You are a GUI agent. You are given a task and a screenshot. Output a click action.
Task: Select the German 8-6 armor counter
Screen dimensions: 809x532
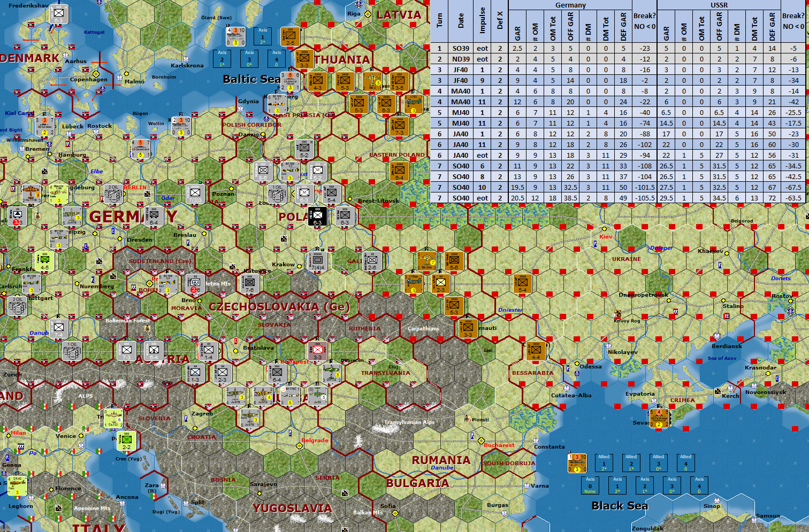coord(263,172)
